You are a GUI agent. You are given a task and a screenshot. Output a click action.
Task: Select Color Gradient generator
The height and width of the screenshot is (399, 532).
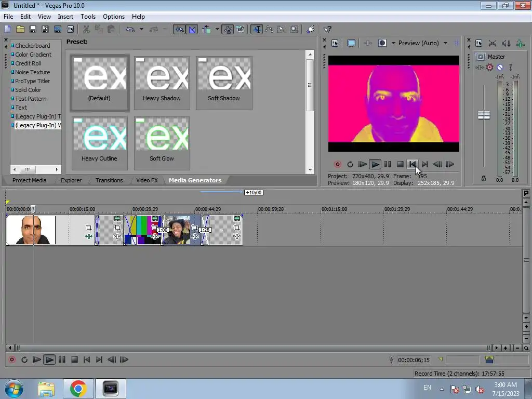pos(33,54)
